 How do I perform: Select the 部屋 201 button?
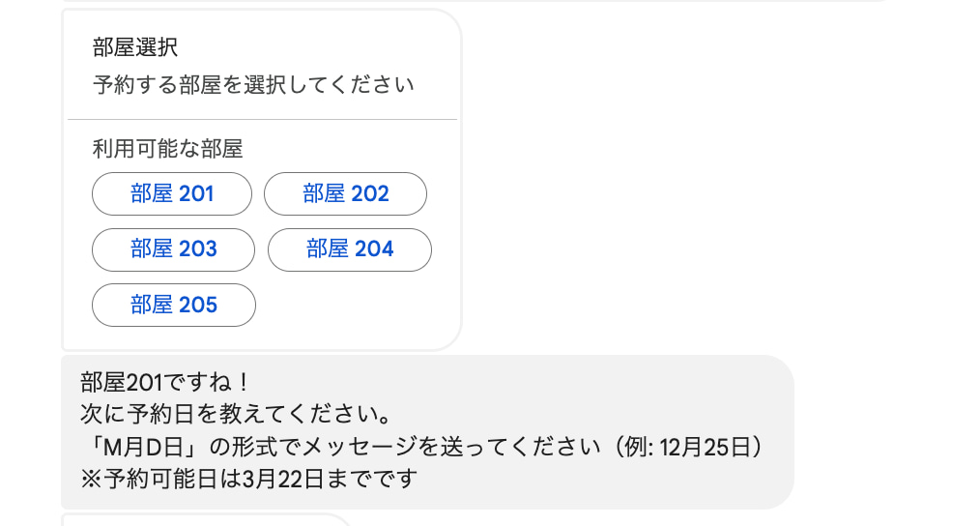tap(172, 193)
